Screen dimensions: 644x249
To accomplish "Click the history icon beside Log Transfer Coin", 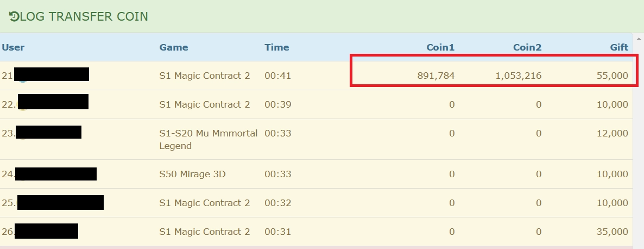I will click(x=14, y=16).
